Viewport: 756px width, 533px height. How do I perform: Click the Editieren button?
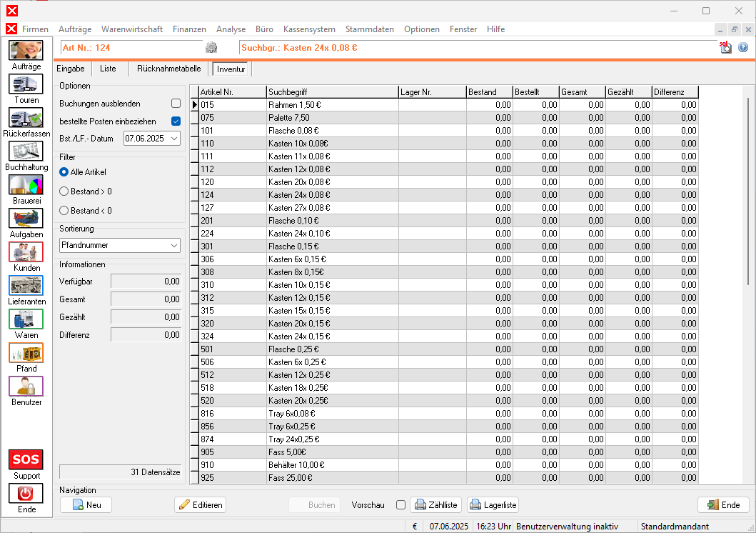click(200, 505)
